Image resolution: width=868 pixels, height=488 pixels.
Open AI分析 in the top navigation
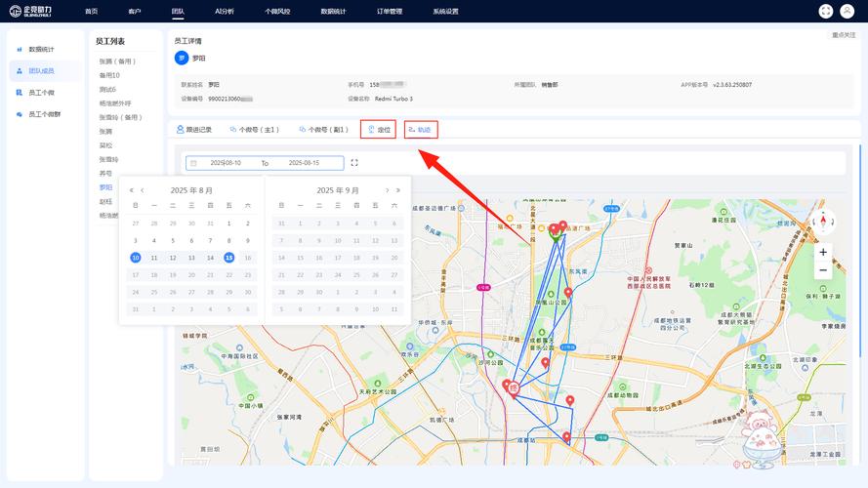pos(225,11)
